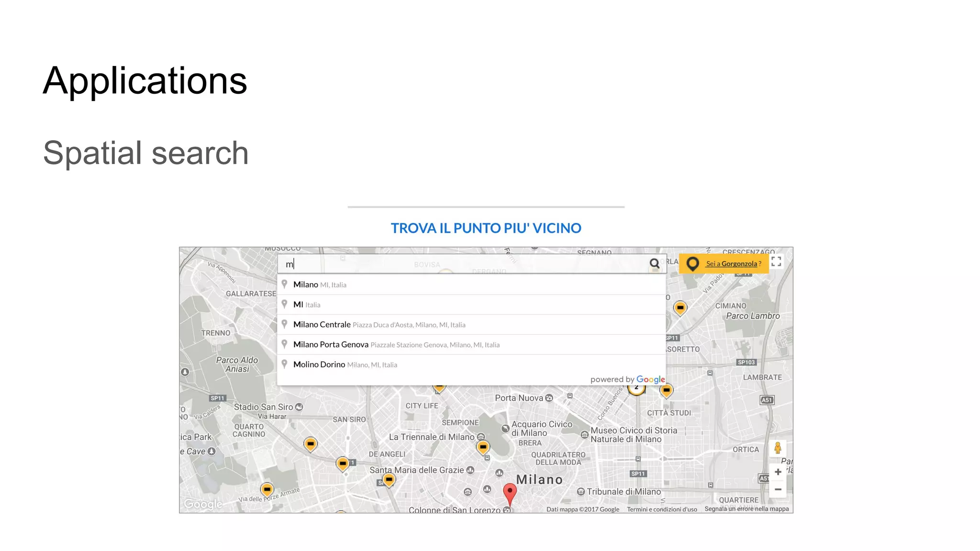Select yellow marker below Santa Maria delle Grazie
The width and height of the screenshot is (980, 551).
pyautogui.click(x=389, y=480)
